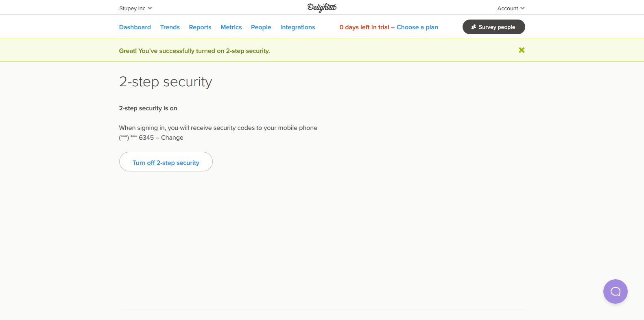Open the Account dropdown chevron
The width and height of the screenshot is (644, 320).
[x=522, y=8]
